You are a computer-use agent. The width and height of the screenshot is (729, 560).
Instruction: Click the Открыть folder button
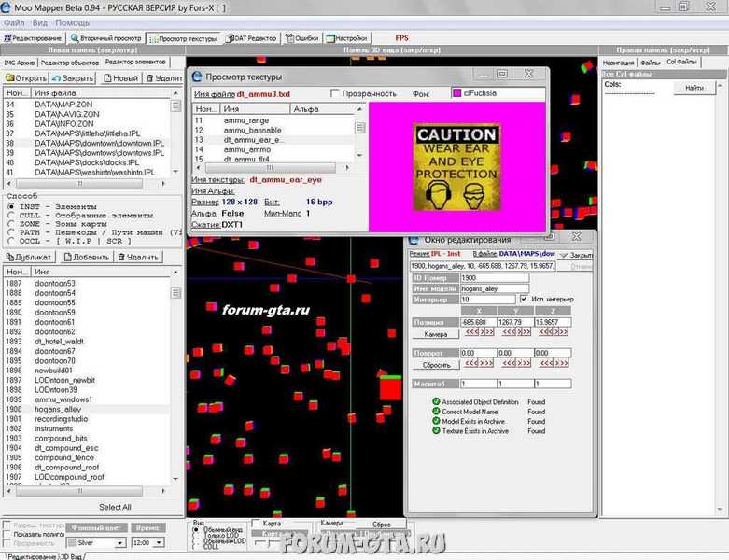[25, 78]
